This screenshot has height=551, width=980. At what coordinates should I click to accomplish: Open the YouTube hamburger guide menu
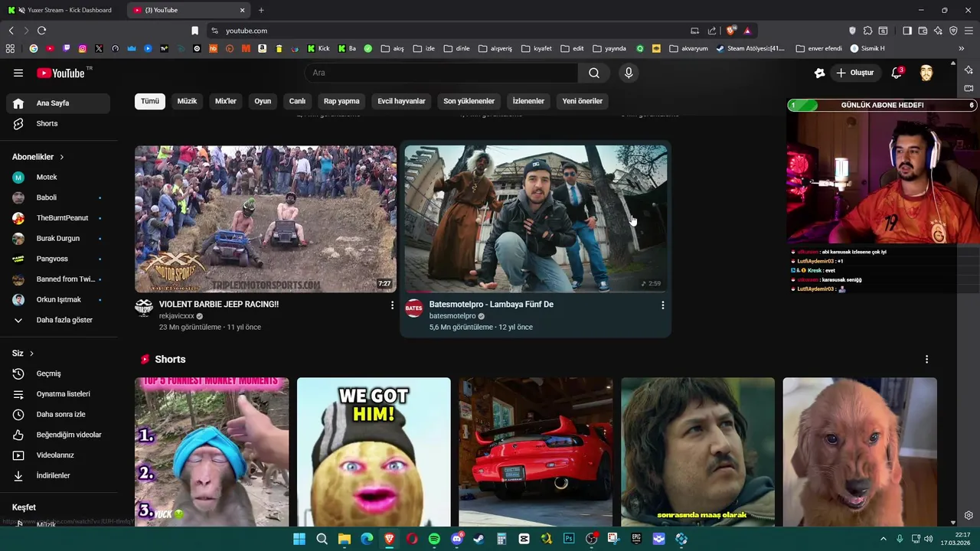18,73
